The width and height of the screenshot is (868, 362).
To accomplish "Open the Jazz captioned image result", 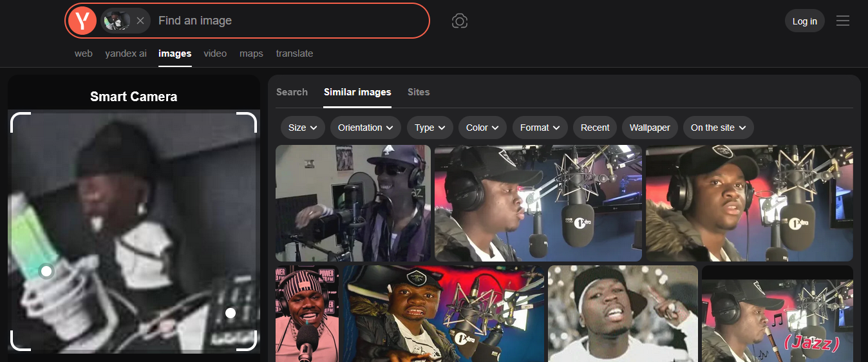I will tap(777, 314).
